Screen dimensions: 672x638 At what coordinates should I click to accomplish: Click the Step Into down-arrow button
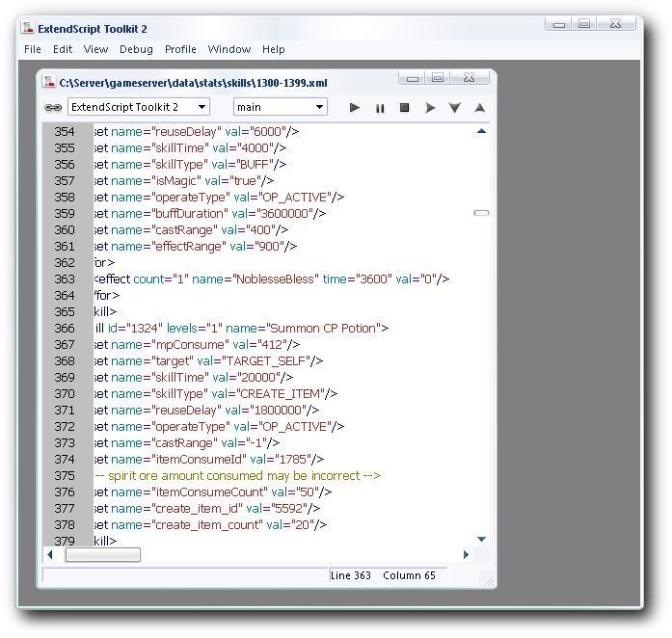(x=455, y=108)
